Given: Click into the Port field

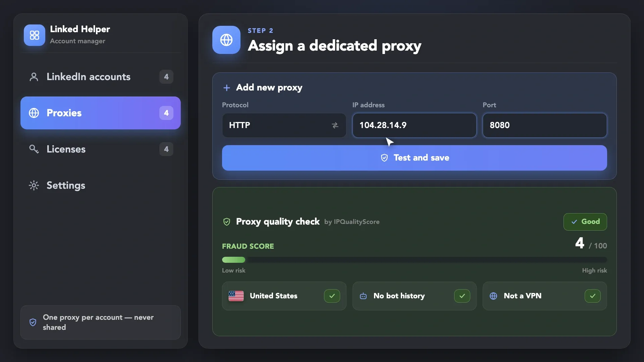Looking at the screenshot, I should pyautogui.click(x=545, y=125).
